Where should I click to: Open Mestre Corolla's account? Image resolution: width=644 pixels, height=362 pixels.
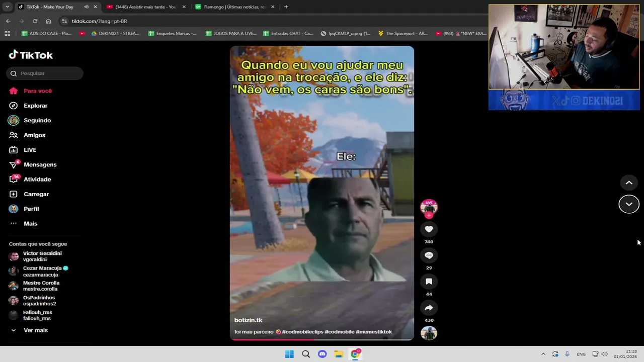[x=34, y=286]
